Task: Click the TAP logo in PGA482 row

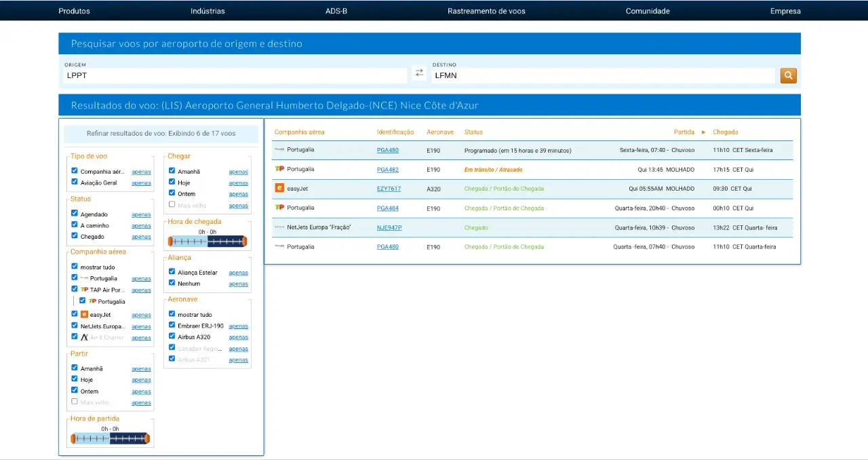Action: [x=279, y=169]
